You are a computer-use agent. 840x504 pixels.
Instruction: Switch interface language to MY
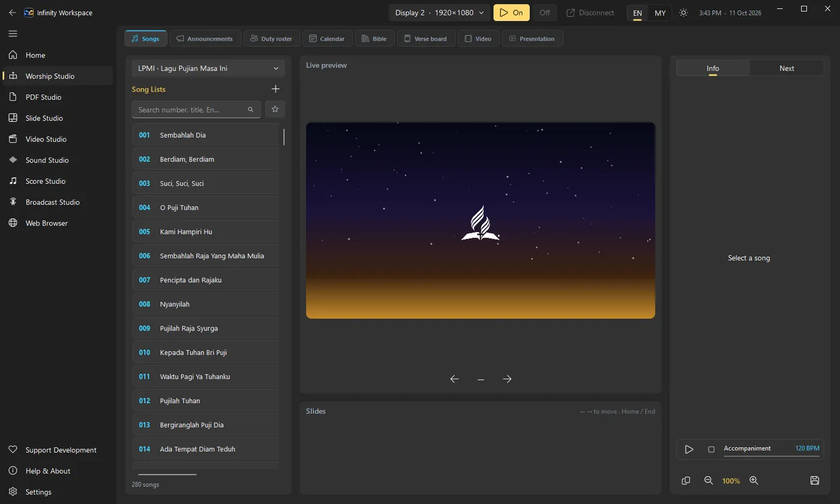point(660,13)
